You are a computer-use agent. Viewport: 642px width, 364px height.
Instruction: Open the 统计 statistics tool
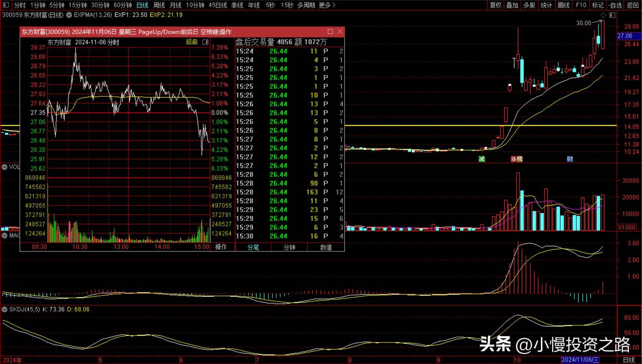546,5
